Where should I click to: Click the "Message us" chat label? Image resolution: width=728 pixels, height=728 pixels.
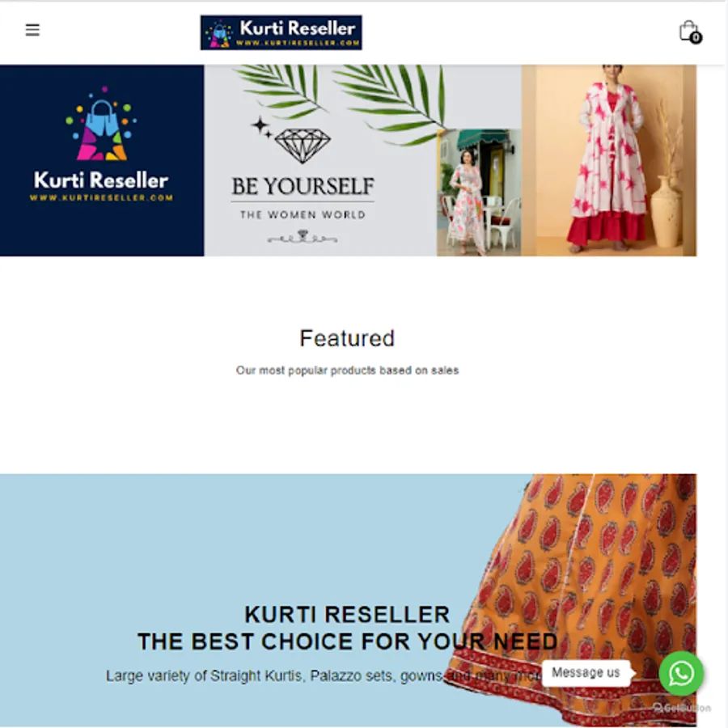pos(586,673)
